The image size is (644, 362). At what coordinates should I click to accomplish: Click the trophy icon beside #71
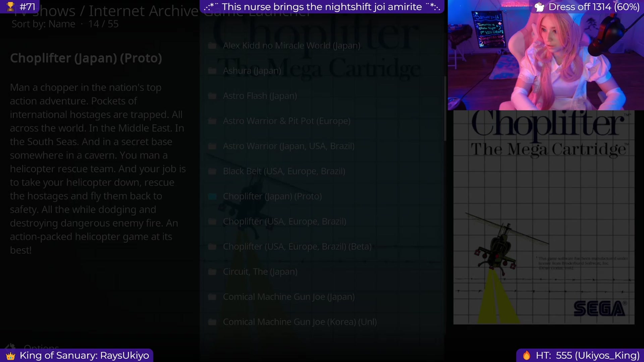pos(11,6)
